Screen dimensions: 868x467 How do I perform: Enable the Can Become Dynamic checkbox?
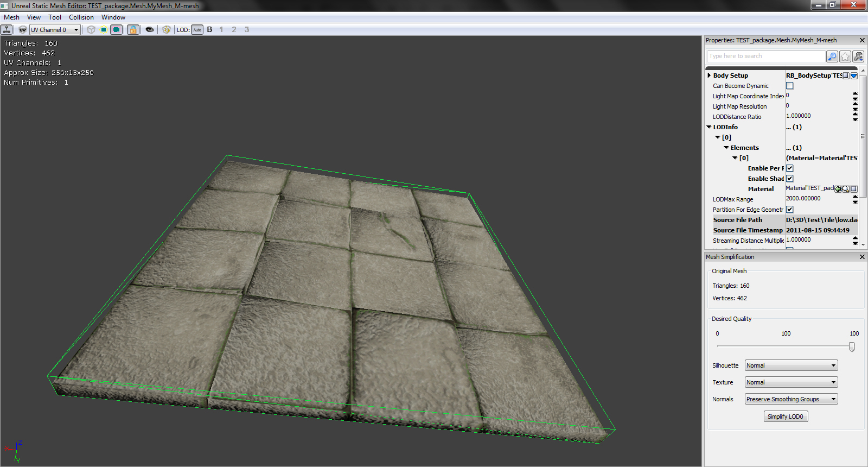790,86
